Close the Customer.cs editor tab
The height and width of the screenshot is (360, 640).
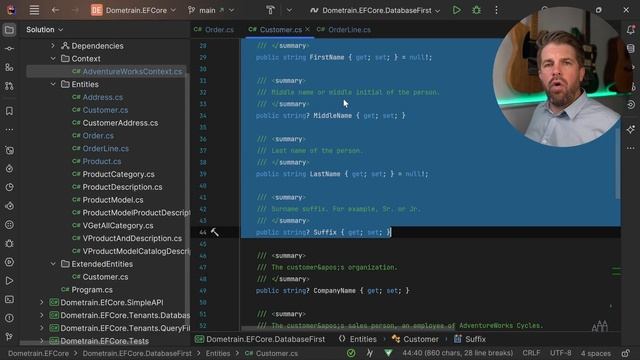click(307, 29)
